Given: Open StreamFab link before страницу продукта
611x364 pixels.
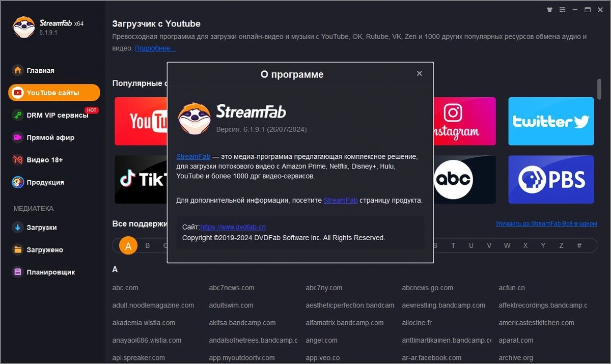Looking at the screenshot, I should (341, 201).
